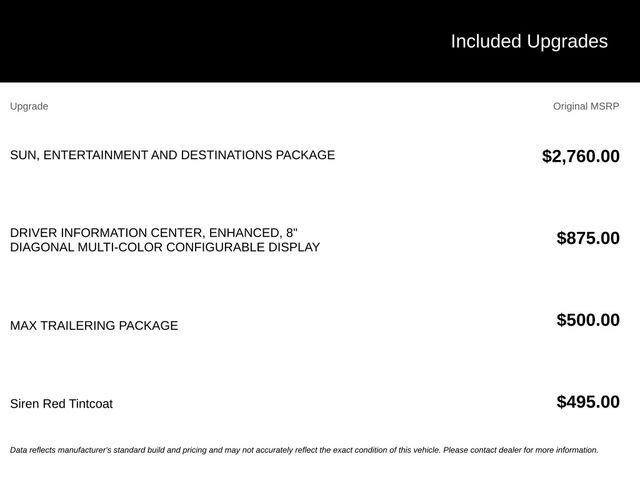Click 'Please contact dealer for more information'
The height and width of the screenshot is (480, 640).
(521, 450)
